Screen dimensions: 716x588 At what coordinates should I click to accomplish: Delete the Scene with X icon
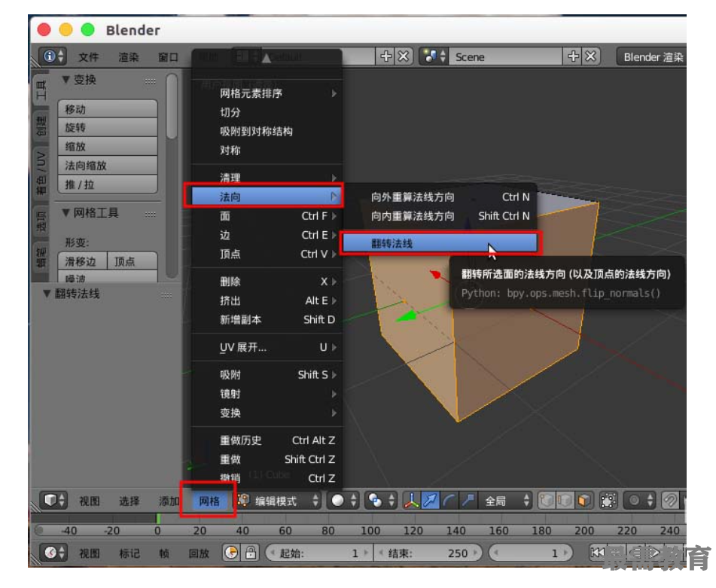point(590,56)
